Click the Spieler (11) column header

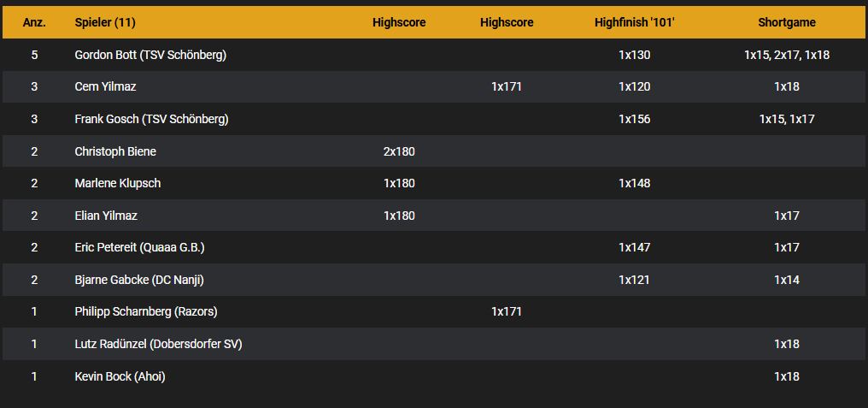[x=105, y=23]
